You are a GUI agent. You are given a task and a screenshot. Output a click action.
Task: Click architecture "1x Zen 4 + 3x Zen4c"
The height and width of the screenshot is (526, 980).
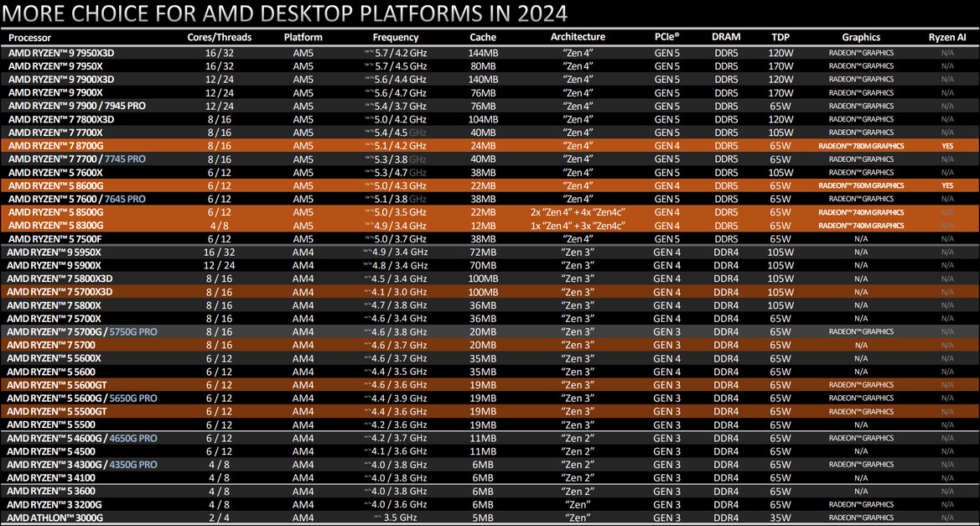point(578,226)
